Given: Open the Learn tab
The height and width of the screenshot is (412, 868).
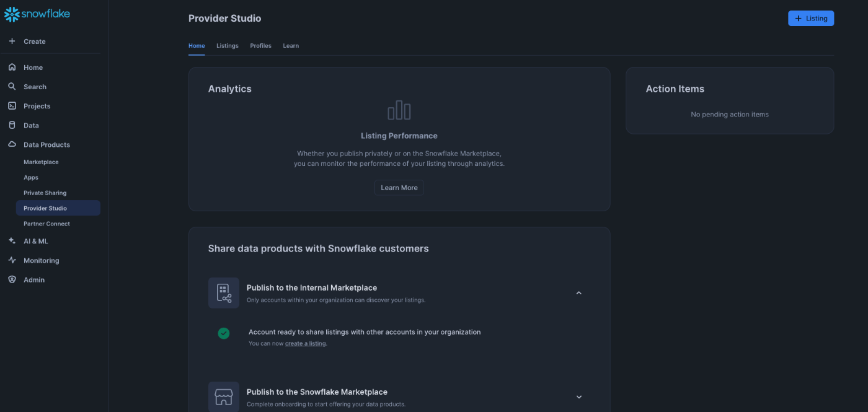Looking at the screenshot, I should (291, 46).
